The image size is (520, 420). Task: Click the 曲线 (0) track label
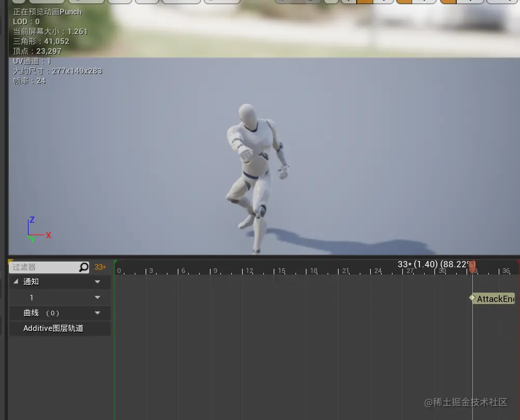point(41,313)
